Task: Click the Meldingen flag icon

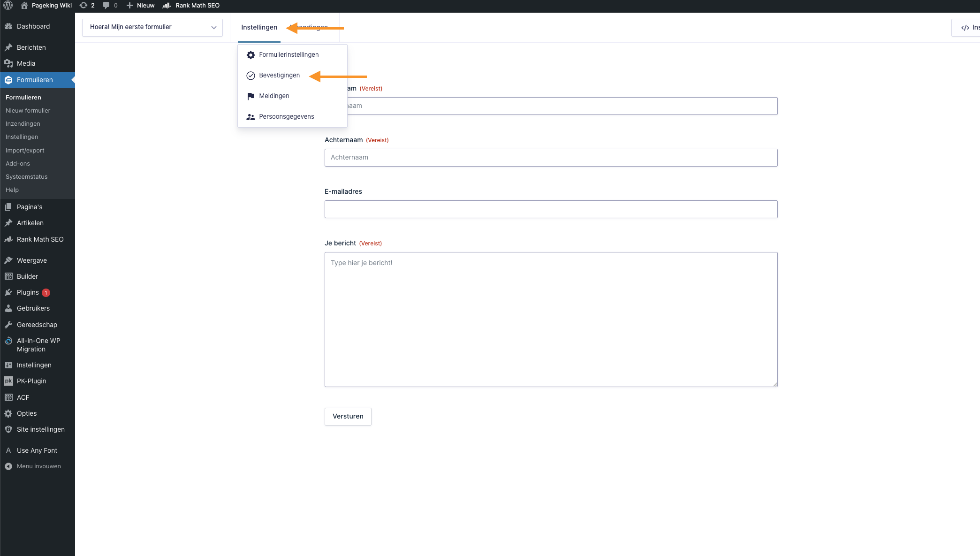Action: [251, 96]
